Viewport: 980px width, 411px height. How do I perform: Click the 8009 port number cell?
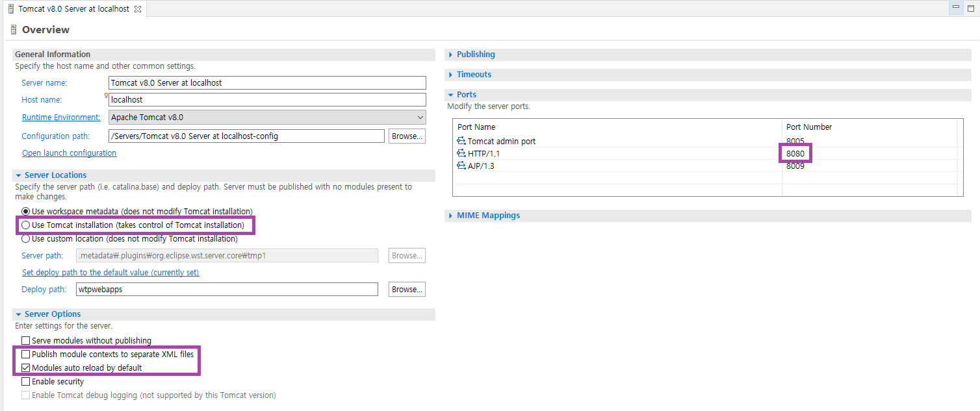(x=795, y=166)
